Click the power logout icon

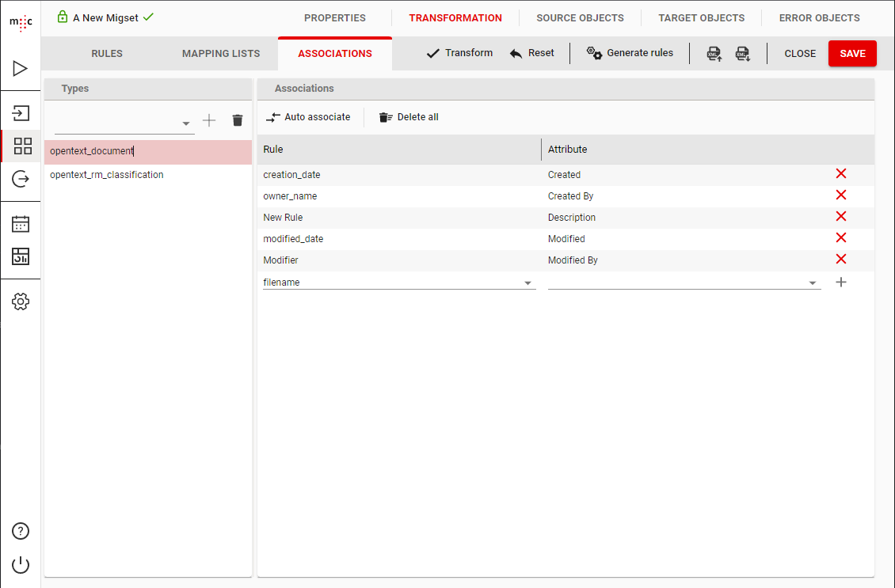click(21, 564)
